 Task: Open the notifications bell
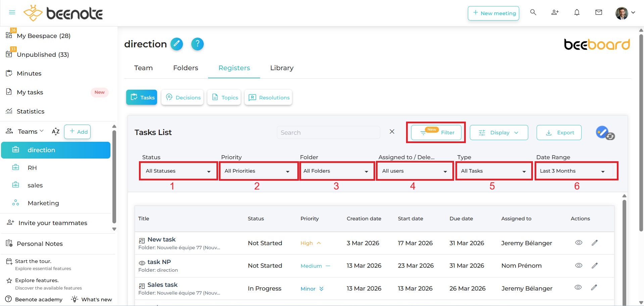577,12
